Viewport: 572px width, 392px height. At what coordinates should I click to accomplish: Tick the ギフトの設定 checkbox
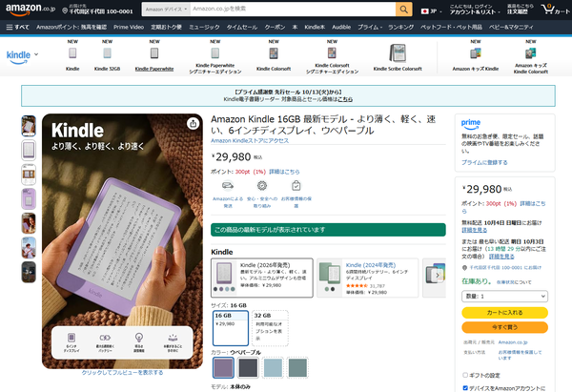click(465, 375)
